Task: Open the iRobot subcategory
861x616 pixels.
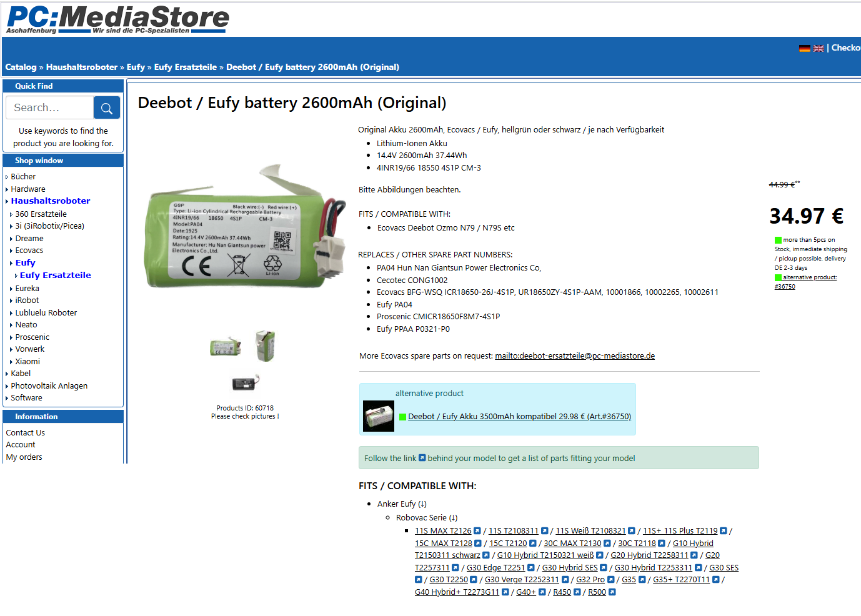Action: tap(27, 301)
